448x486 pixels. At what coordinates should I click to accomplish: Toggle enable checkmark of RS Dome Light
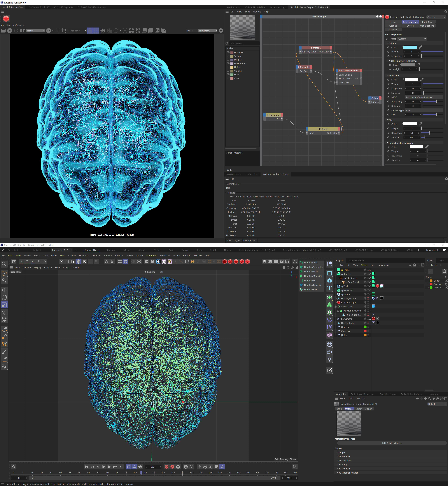(x=370, y=302)
